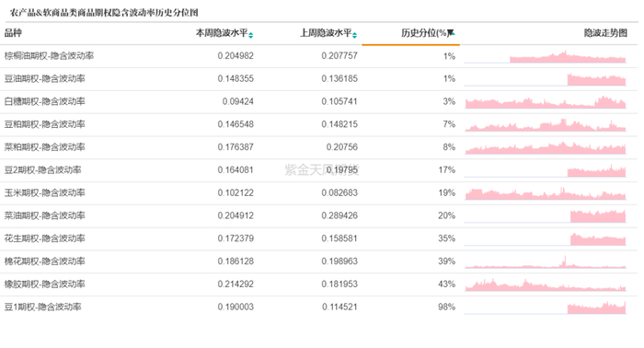Select the 橡胶期权-隐含波动率 row name

[x=45, y=284]
